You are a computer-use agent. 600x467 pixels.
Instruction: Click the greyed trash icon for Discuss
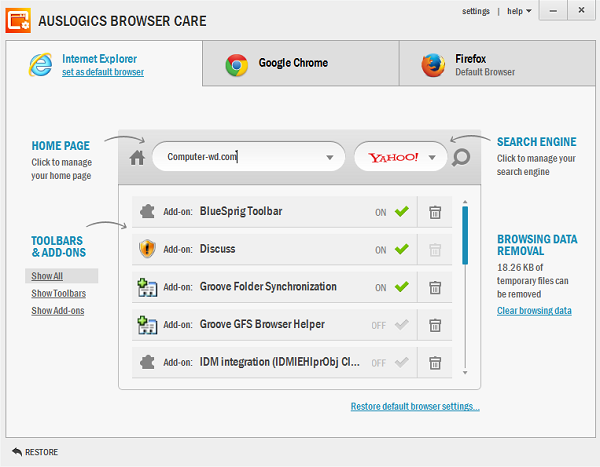click(435, 250)
